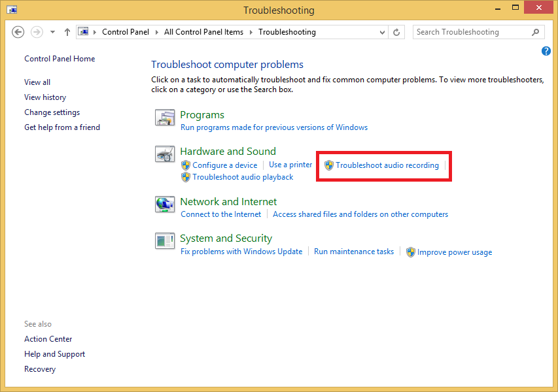Open the View history link

click(45, 97)
